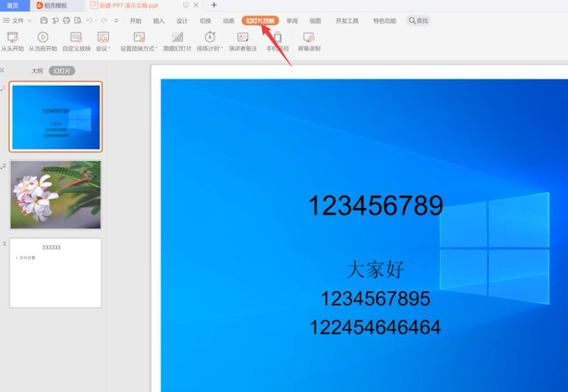Click the export-to-PDF icon beside save
This screenshot has width=568, height=392.
click(55, 21)
